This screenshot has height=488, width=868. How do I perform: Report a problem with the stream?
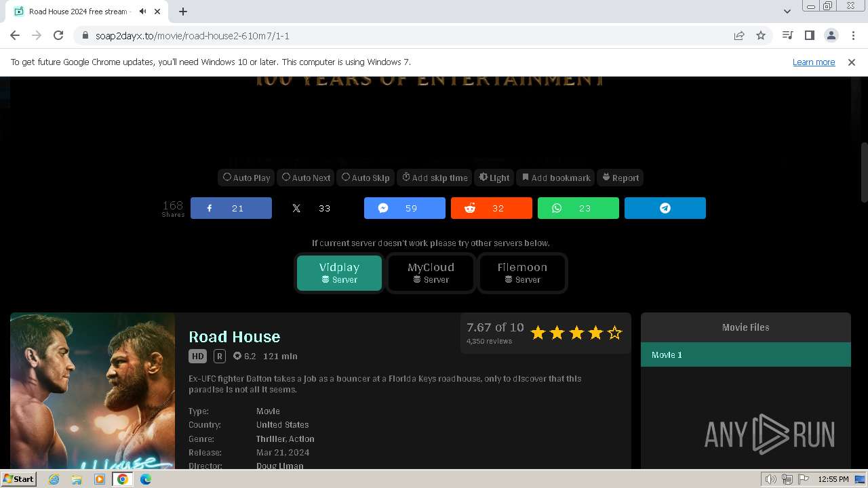click(620, 178)
